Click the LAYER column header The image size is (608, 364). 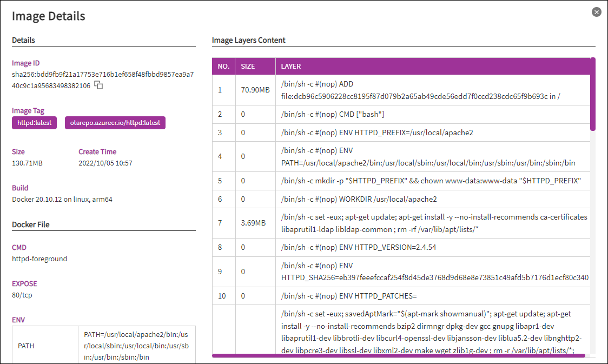coord(291,67)
